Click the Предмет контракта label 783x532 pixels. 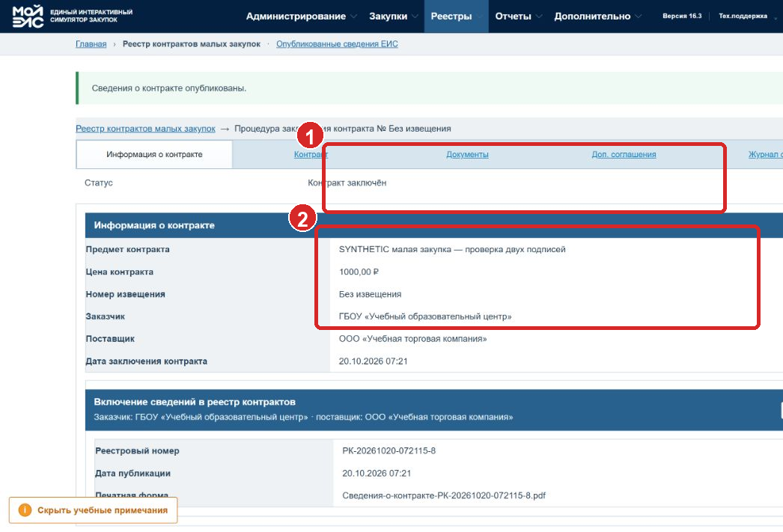tap(127, 249)
